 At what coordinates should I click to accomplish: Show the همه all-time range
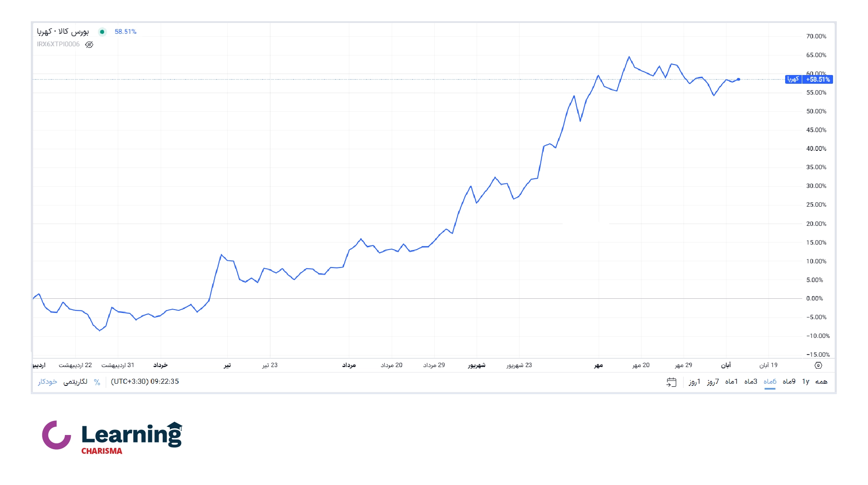(821, 382)
